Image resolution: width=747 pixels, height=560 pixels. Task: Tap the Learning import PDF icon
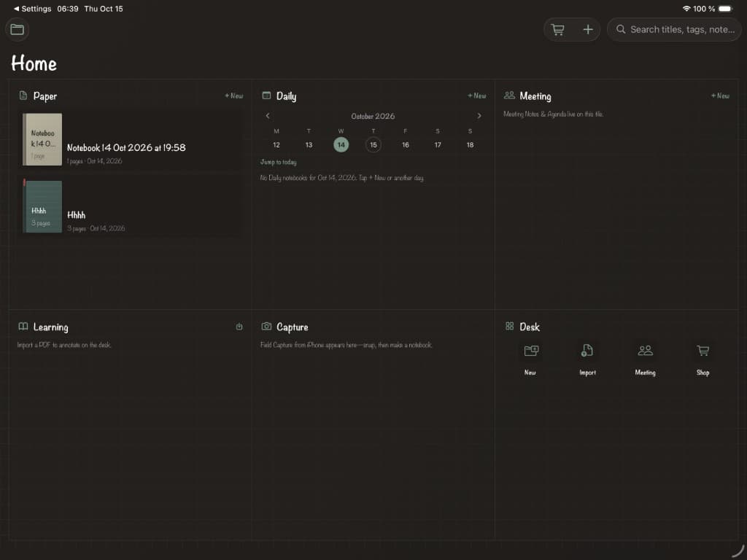coord(239,327)
